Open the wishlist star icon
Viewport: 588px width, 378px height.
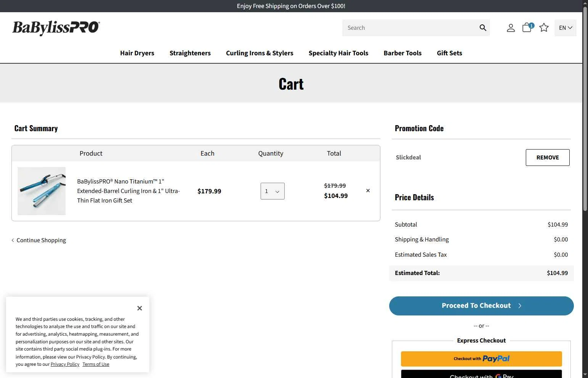(544, 27)
